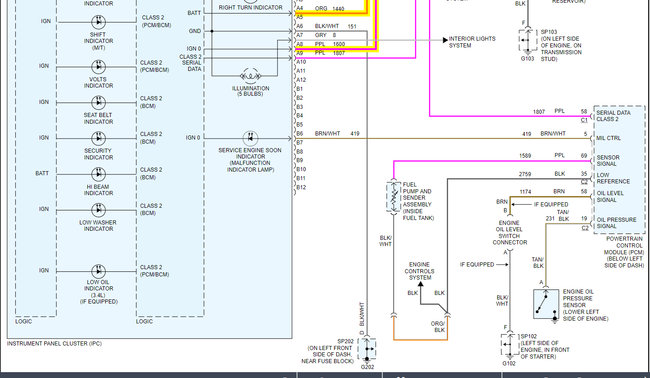Click the 'ENGINE CONTROLS SYSTEM' label

tap(420, 271)
